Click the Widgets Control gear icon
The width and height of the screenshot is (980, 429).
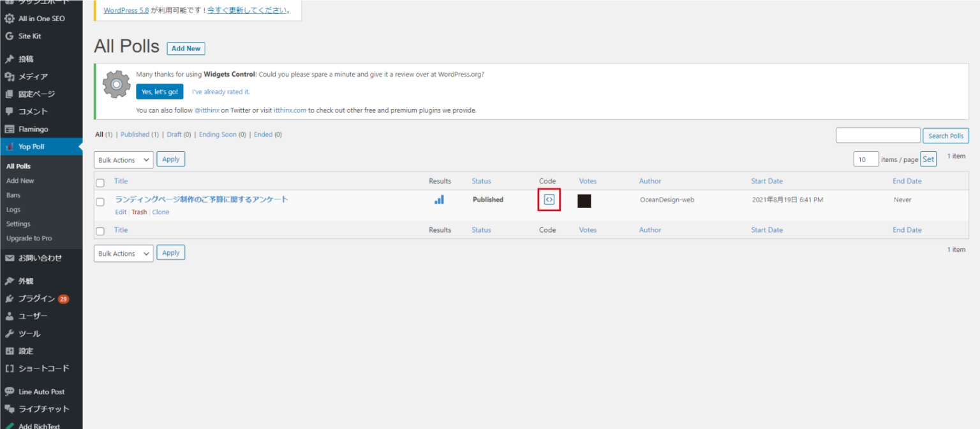pyautogui.click(x=116, y=84)
